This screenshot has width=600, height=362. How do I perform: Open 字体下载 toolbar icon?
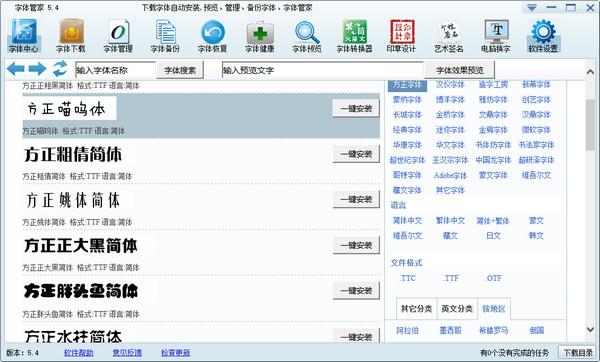tap(71, 36)
